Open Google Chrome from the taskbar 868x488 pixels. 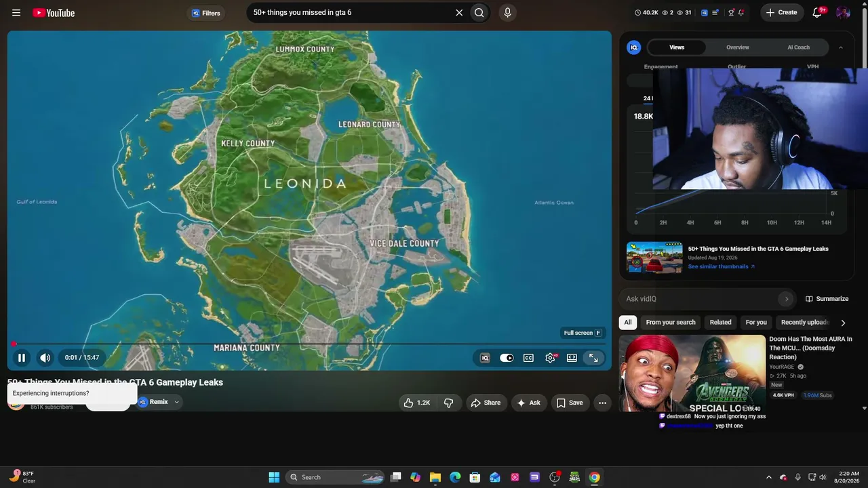pyautogui.click(x=594, y=477)
